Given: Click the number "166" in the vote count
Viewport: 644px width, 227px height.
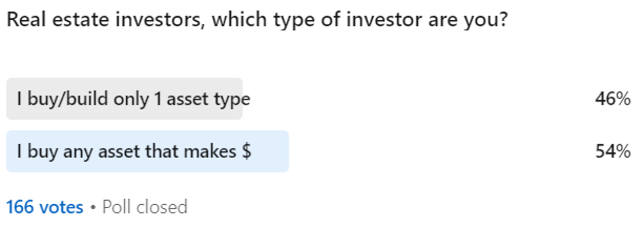Looking at the screenshot, I should [x=21, y=207].
